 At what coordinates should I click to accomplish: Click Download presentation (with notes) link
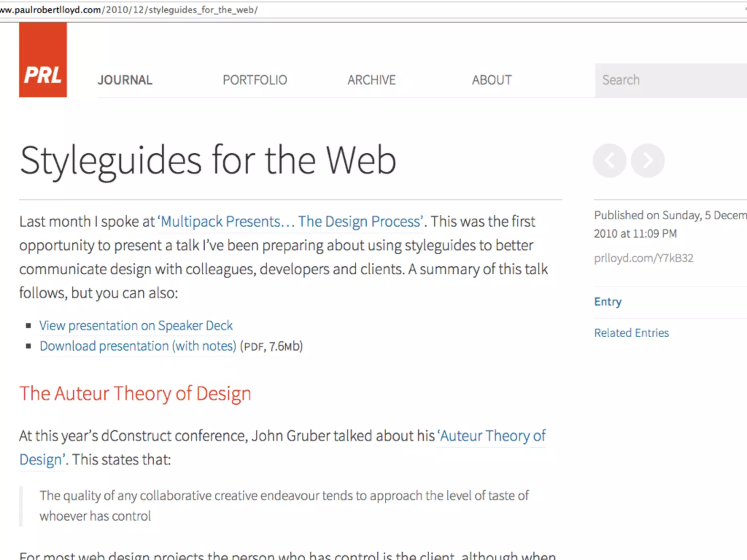point(138,346)
